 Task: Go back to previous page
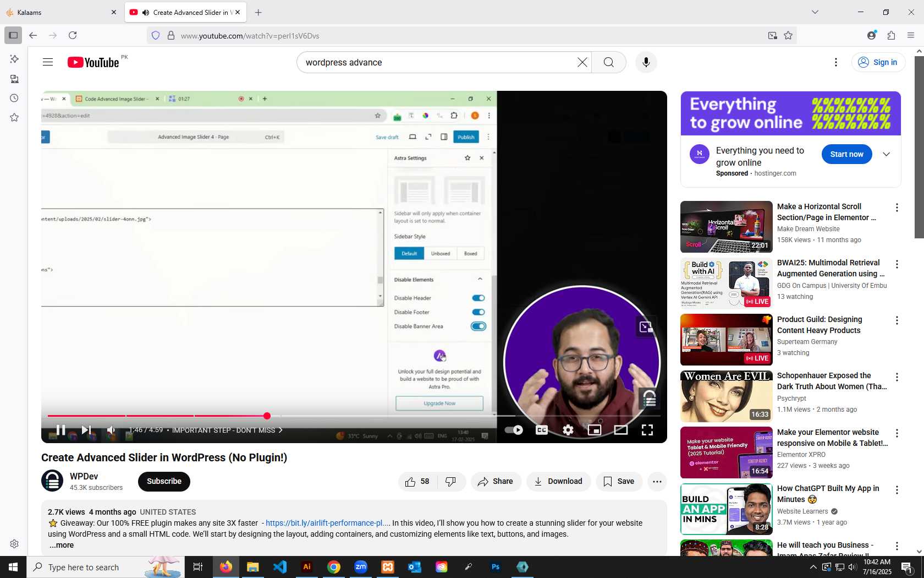click(33, 35)
